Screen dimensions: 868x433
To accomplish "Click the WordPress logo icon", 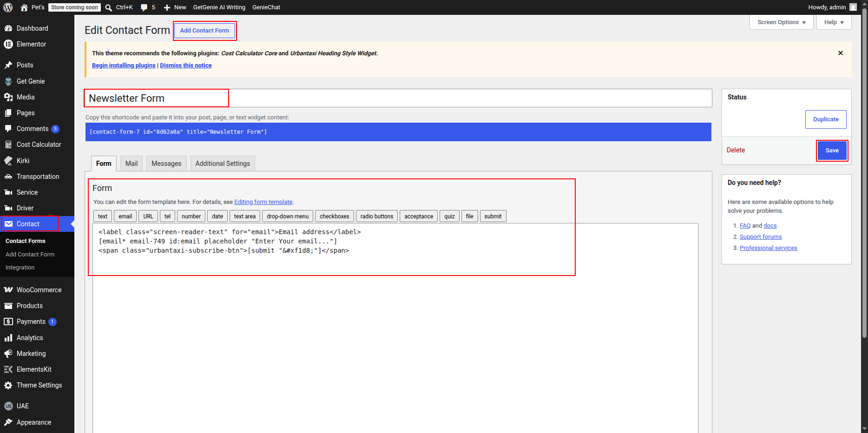I will (x=8, y=7).
